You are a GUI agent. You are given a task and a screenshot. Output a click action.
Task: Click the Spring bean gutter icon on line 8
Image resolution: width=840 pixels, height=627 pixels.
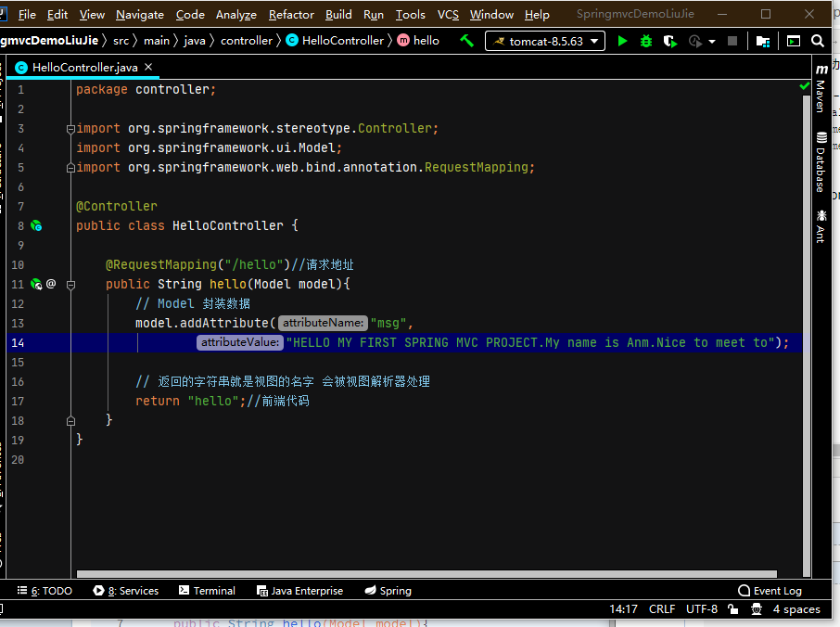tap(36, 225)
